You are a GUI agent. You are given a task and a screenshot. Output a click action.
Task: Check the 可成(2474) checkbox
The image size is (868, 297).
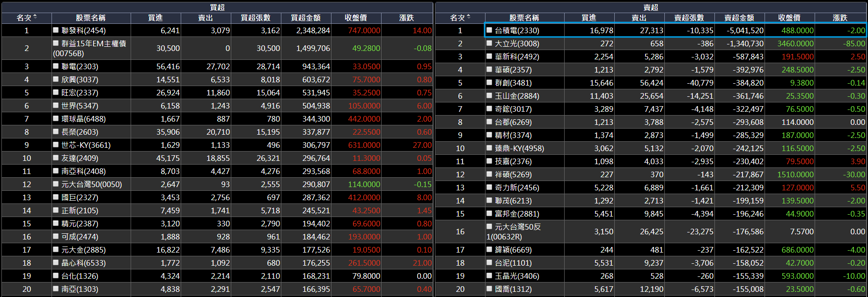56,236
